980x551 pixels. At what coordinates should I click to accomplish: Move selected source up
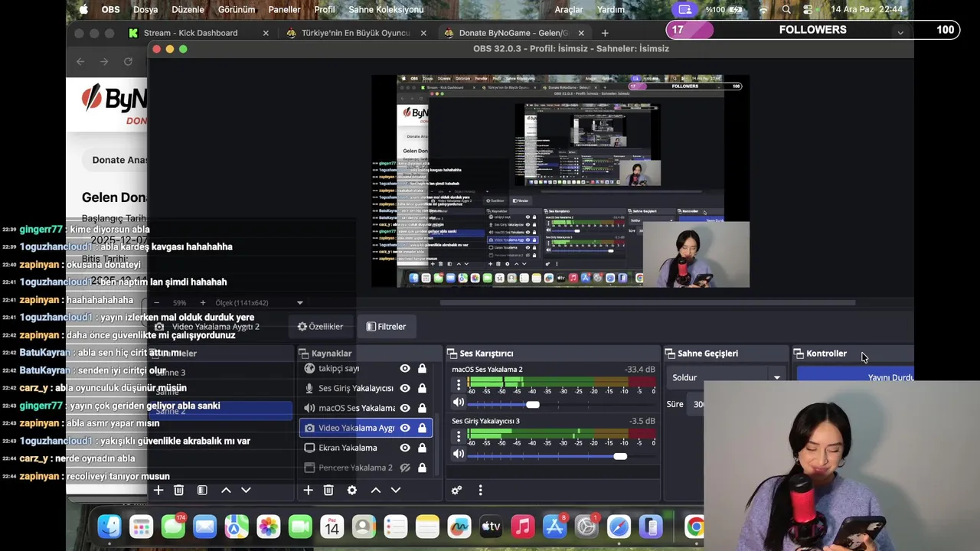click(x=376, y=490)
